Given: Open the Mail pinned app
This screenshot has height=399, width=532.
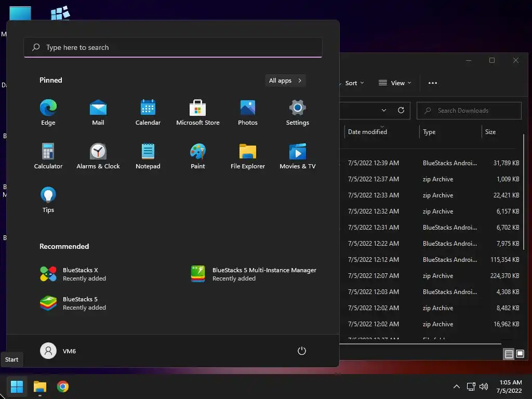Looking at the screenshot, I should pos(98,113).
